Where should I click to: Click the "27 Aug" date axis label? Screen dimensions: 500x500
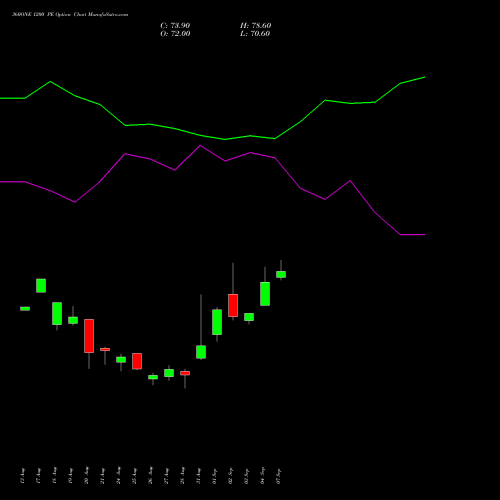(x=167, y=476)
